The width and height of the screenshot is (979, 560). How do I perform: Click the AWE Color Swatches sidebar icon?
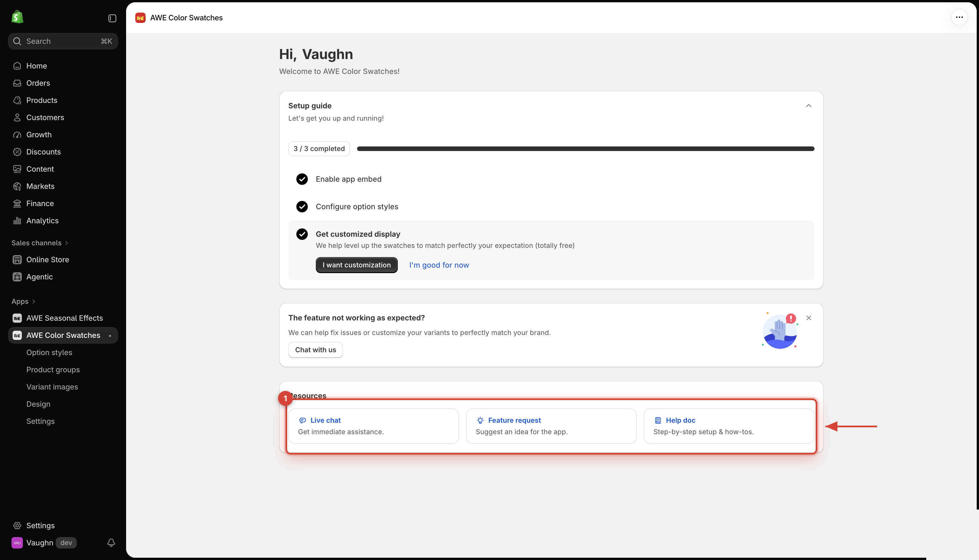point(17,335)
